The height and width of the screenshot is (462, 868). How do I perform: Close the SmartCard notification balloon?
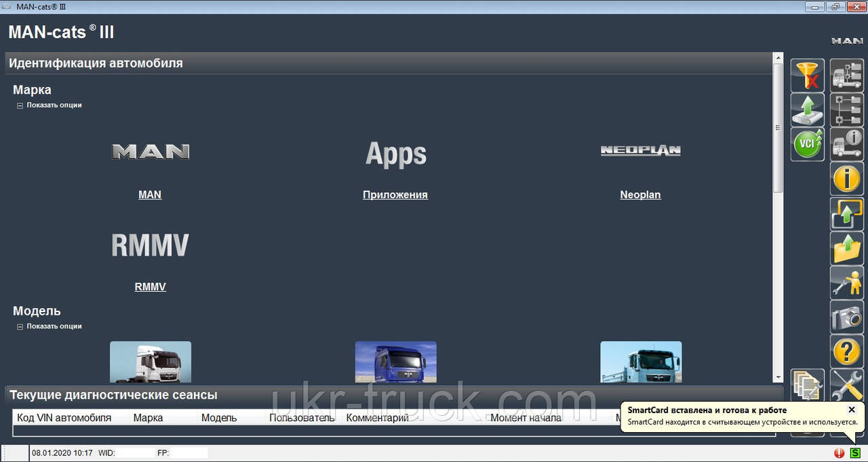(x=852, y=410)
